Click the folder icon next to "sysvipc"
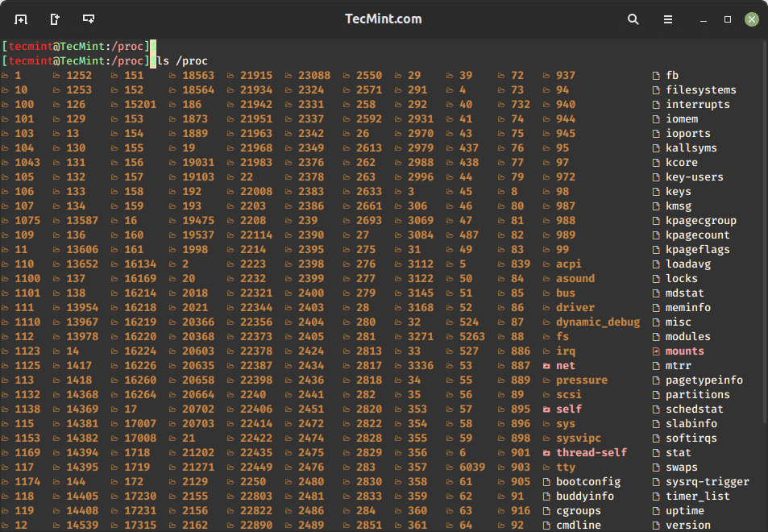The height and width of the screenshot is (532, 768). click(x=546, y=438)
